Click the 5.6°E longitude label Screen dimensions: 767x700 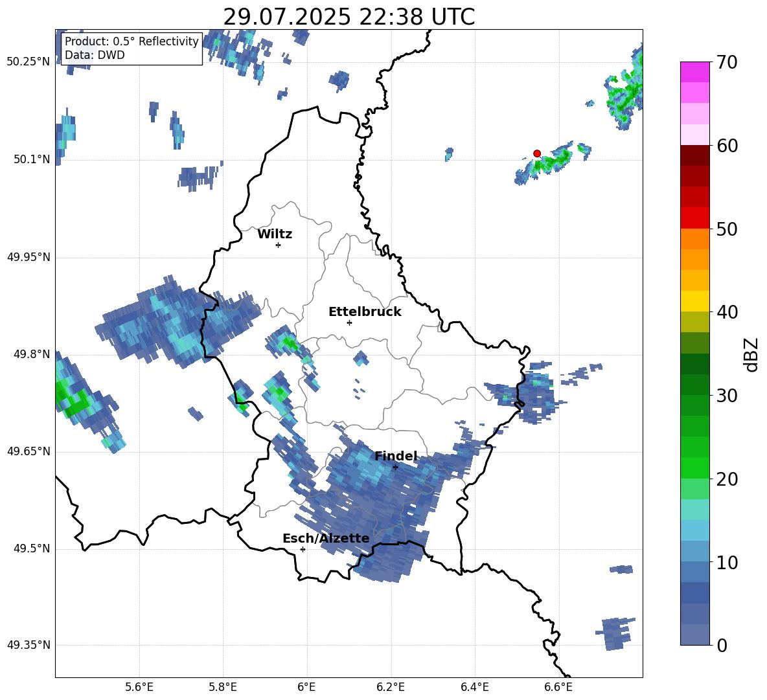pos(139,687)
